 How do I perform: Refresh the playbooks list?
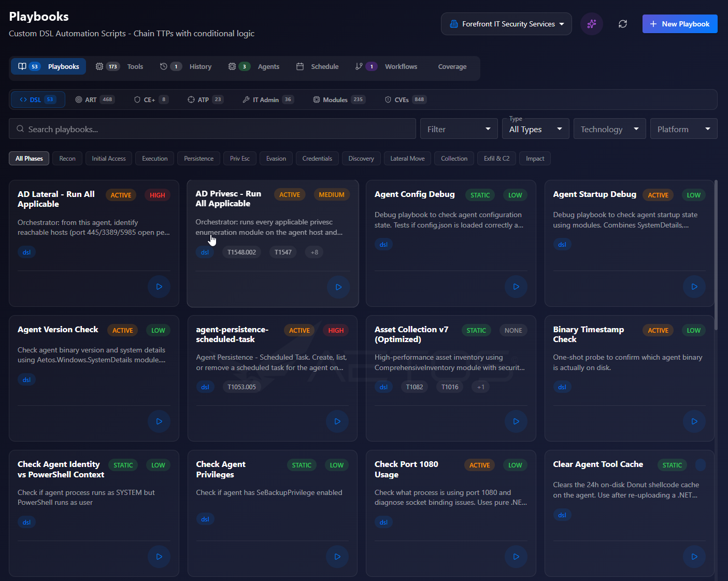[x=623, y=24]
